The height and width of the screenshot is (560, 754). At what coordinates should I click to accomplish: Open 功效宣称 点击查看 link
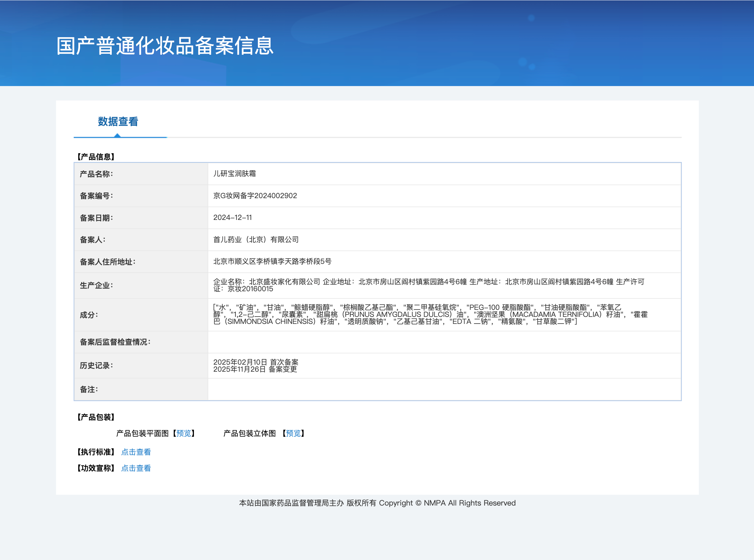coord(136,468)
